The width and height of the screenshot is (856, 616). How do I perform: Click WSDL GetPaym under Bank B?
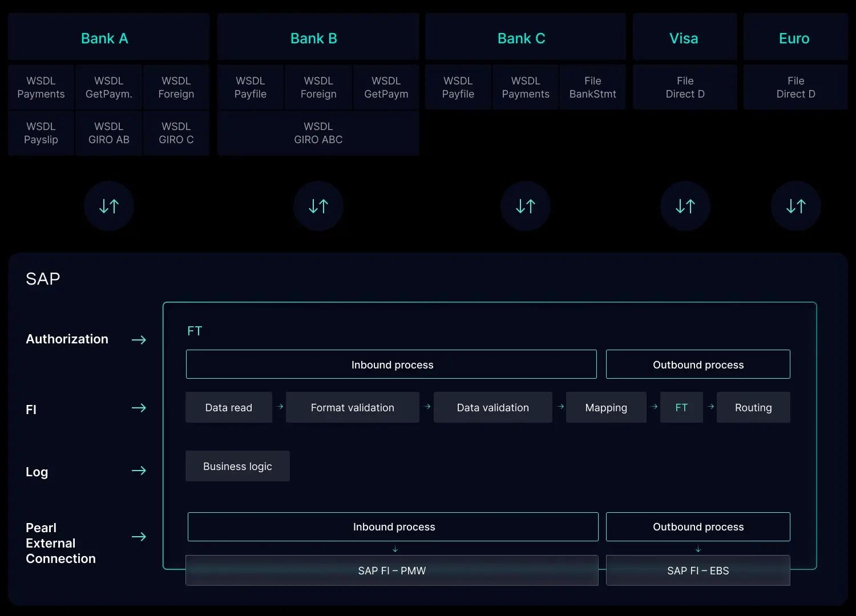(x=386, y=87)
